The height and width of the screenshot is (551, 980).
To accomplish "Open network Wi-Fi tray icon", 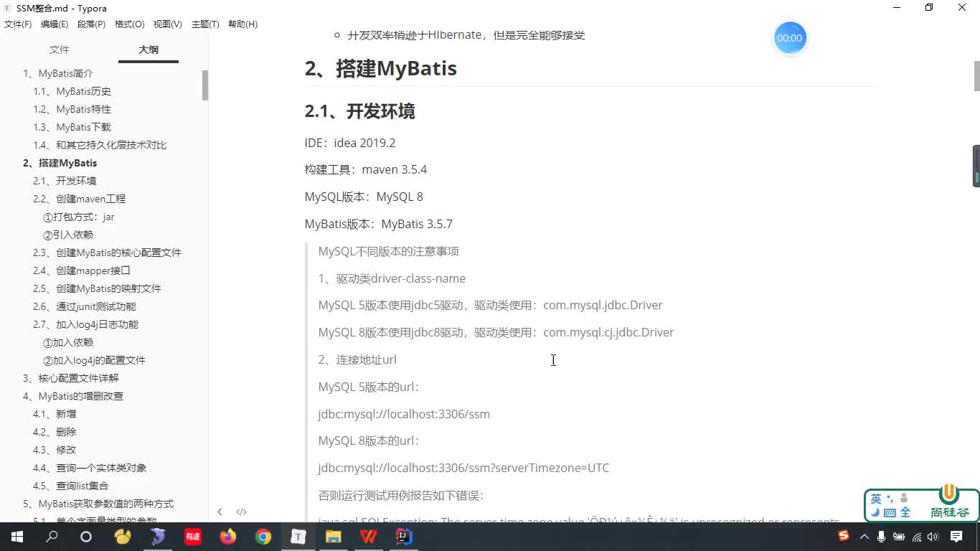I will [916, 537].
